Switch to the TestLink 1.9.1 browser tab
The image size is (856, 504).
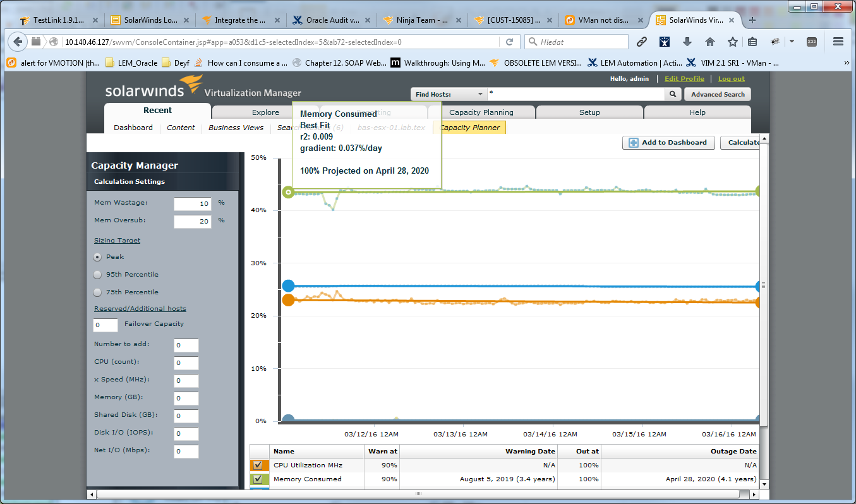pos(59,20)
